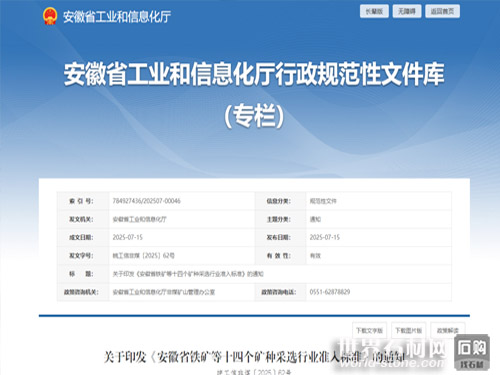This screenshot has height=375, width=500.
Task: Click the national emblem logo icon
Action: (50, 16)
